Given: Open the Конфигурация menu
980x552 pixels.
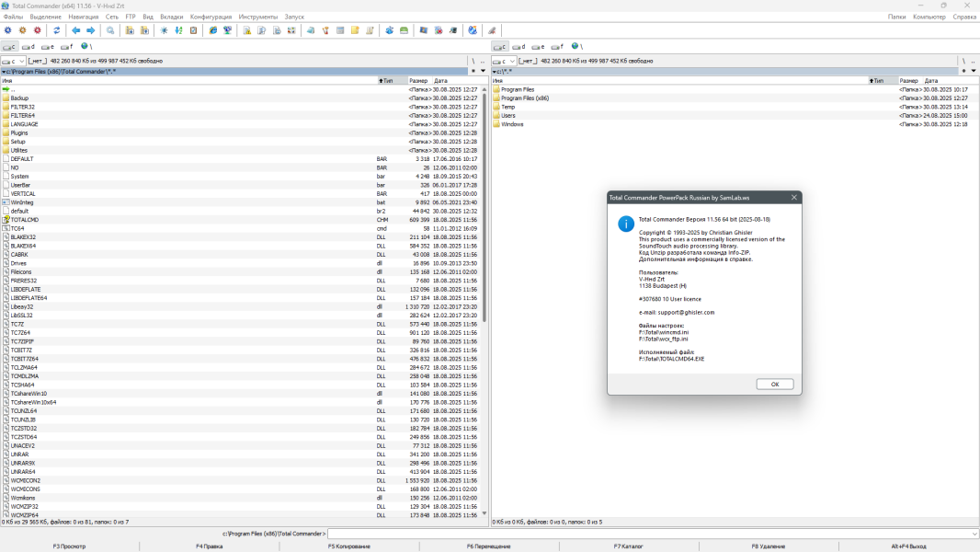Looking at the screenshot, I should [x=211, y=17].
